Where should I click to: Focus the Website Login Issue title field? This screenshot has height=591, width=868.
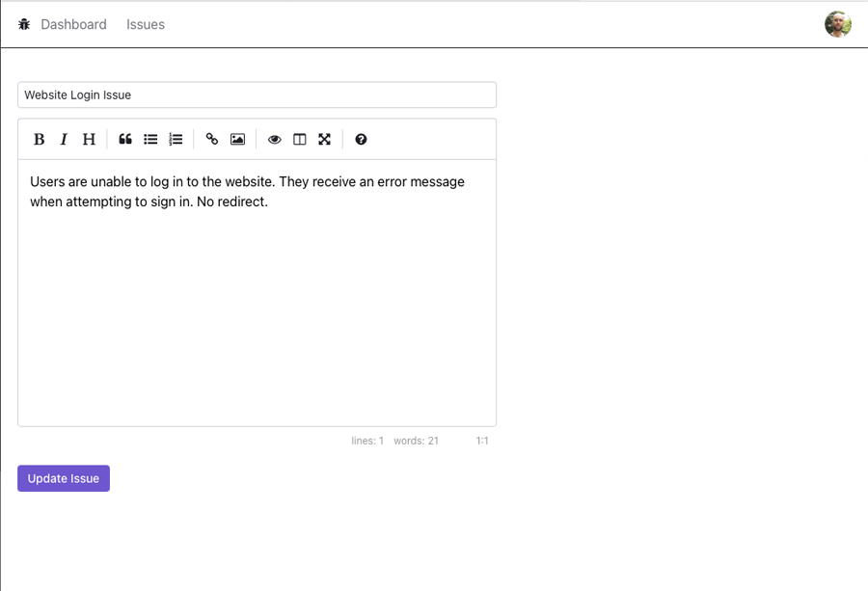click(257, 94)
